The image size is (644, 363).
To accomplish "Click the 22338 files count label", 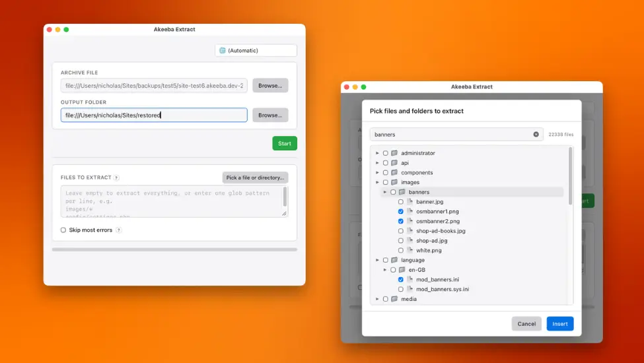I will pyautogui.click(x=561, y=135).
